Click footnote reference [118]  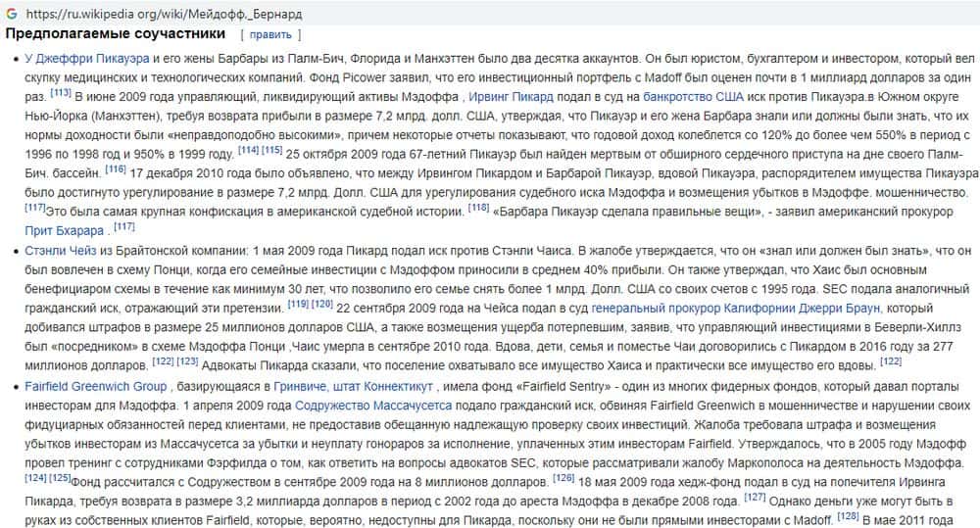click(x=479, y=208)
